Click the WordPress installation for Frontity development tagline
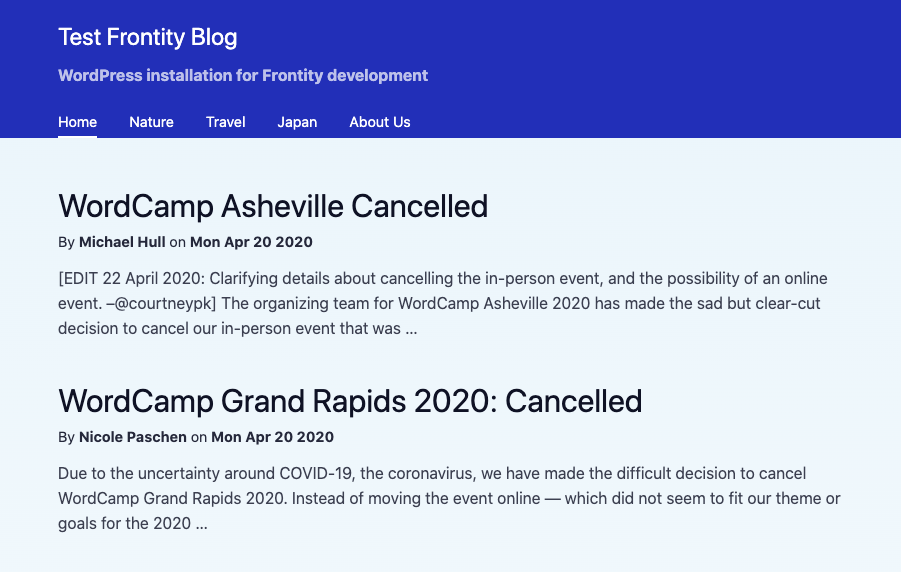Viewport: 901px width, 572px height. pos(243,75)
